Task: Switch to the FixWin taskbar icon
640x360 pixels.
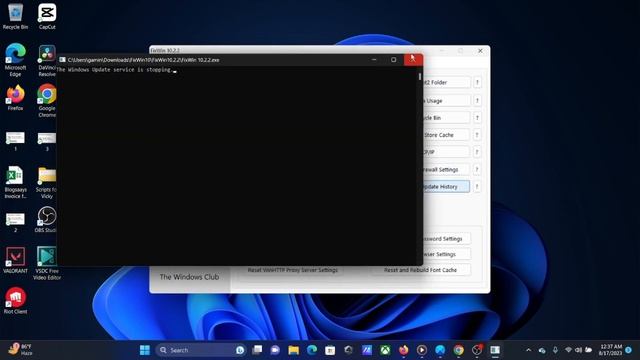Action: tap(495, 350)
